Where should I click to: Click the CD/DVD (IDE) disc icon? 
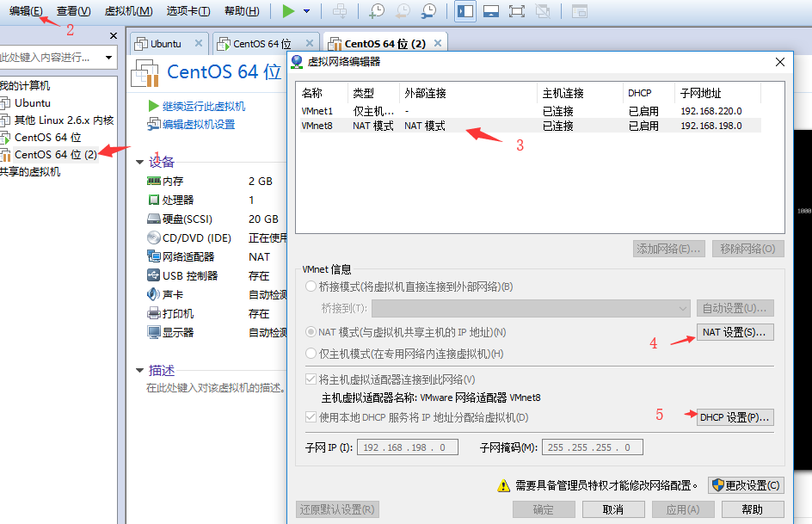pos(153,237)
